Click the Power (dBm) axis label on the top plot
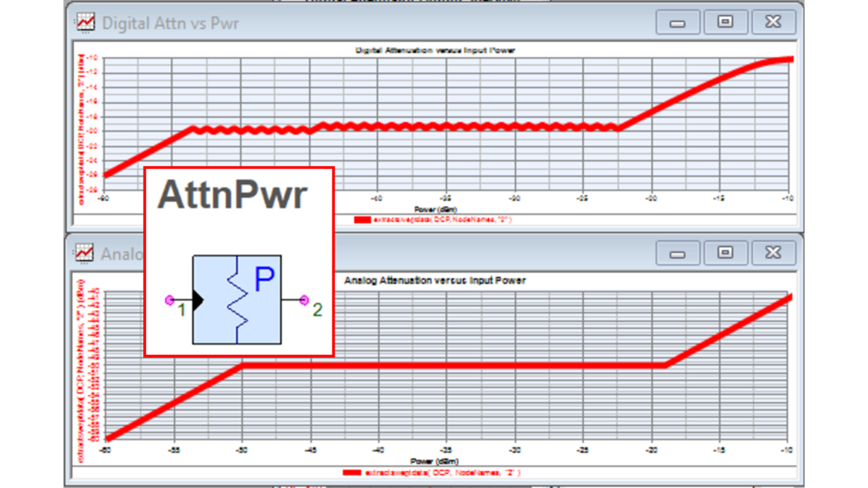This screenshot has height=488, width=868. coord(436,209)
